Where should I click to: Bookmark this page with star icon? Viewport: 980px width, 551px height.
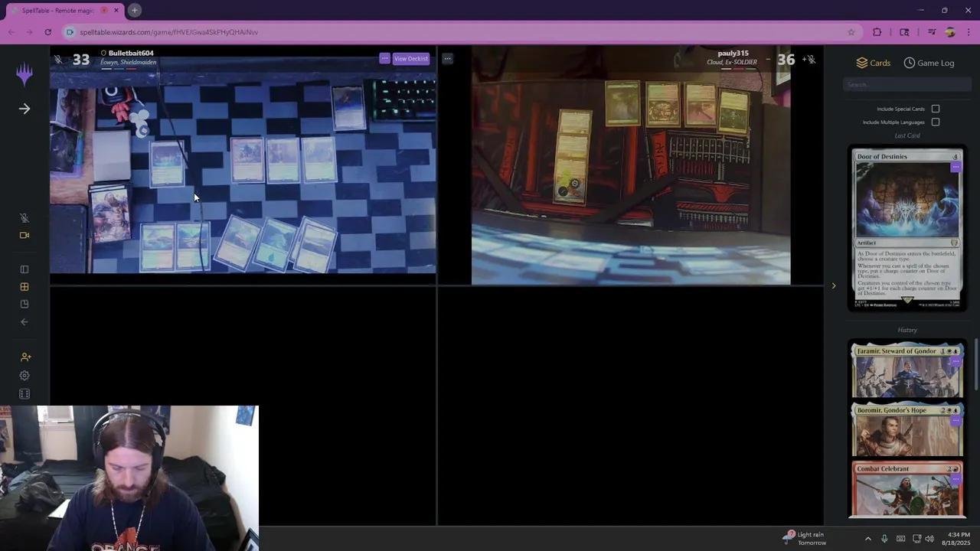point(851,32)
